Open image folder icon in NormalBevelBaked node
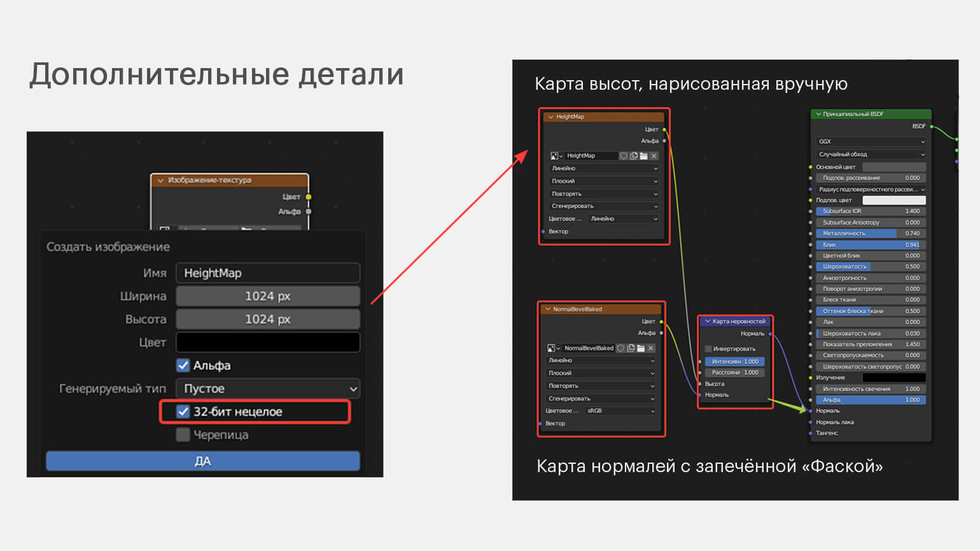The image size is (980, 551). click(641, 349)
